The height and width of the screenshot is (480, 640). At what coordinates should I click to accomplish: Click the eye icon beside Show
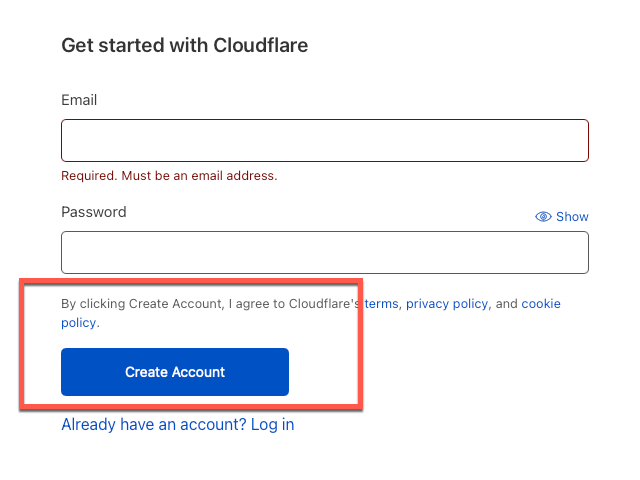(x=543, y=216)
